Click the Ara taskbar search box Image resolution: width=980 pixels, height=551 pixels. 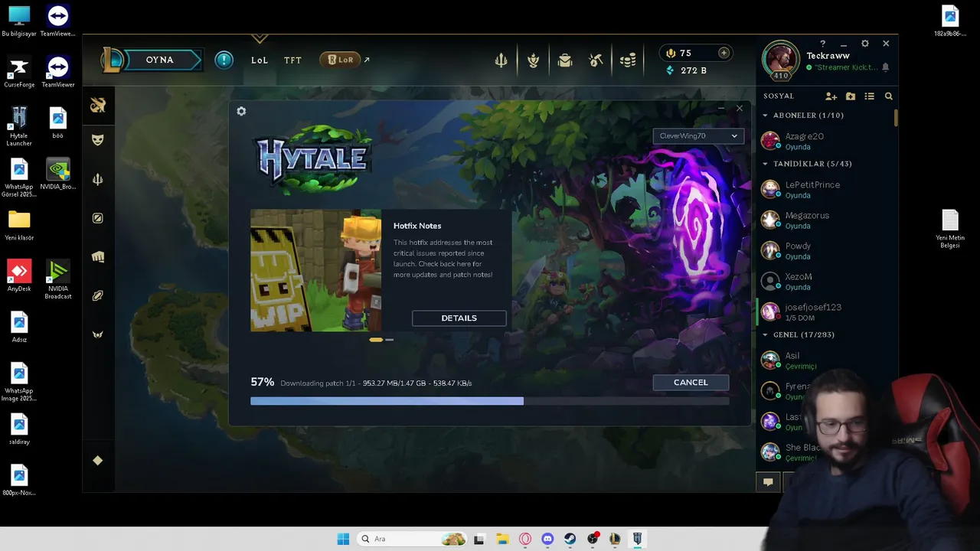pos(413,539)
